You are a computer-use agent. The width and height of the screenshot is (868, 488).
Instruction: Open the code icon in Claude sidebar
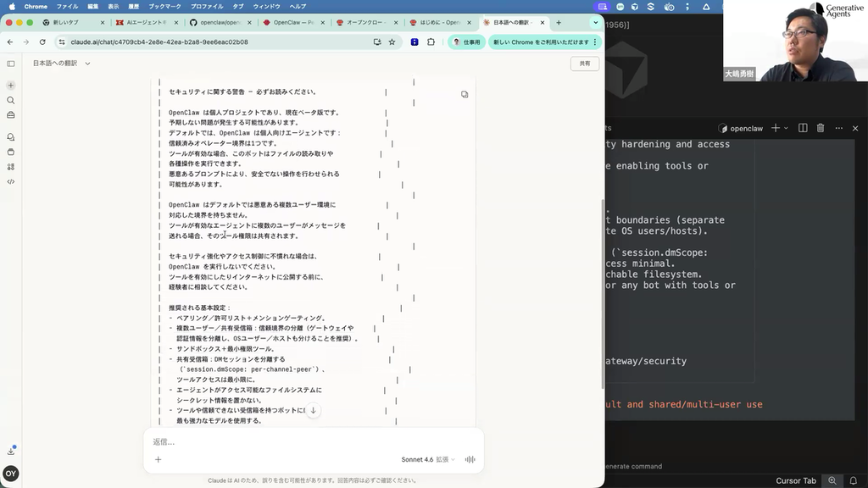pos(10,181)
